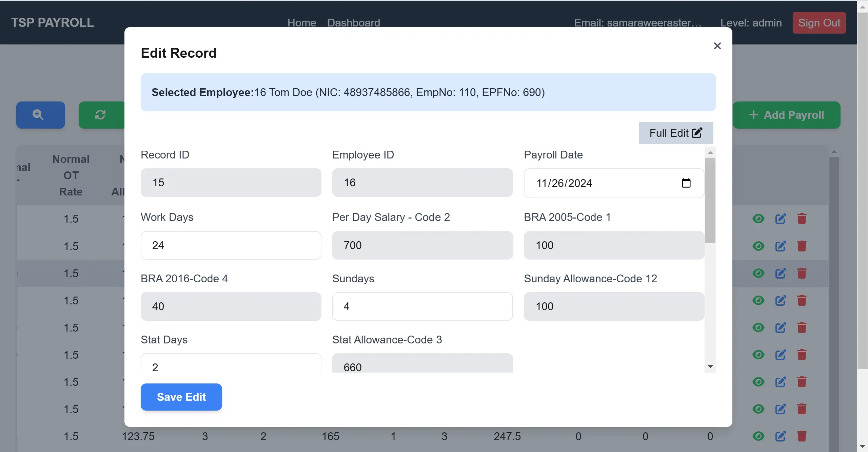The height and width of the screenshot is (452, 868).
Task: Open the Dashboard page
Action: pos(353,22)
